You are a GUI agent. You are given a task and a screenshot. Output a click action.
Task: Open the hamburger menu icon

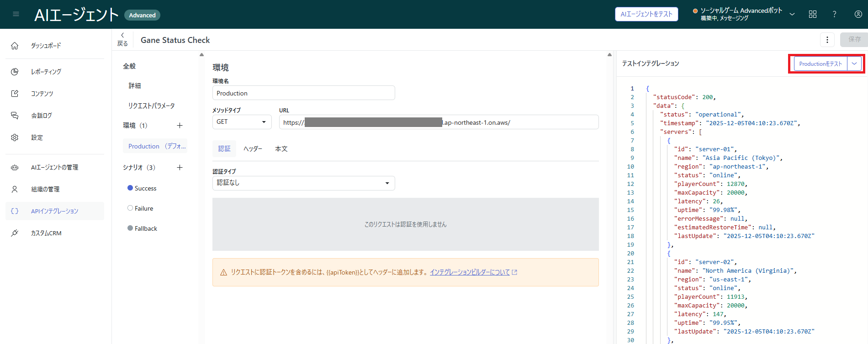[x=16, y=14]
